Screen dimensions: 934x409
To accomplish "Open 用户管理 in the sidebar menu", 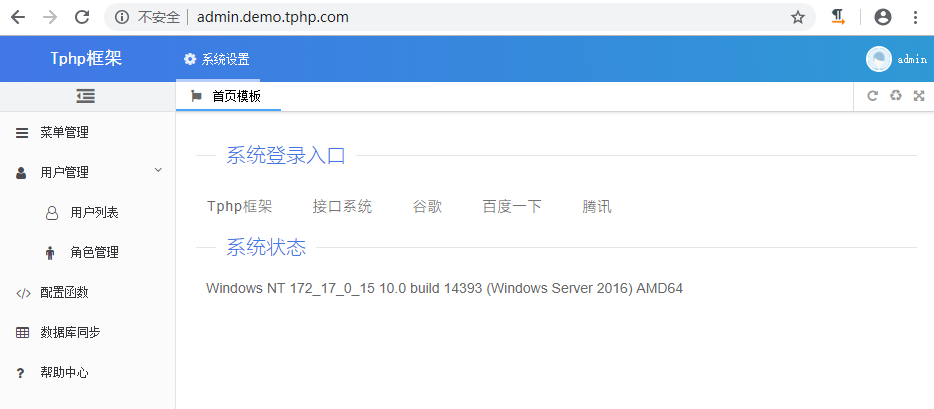I will (x=88, y=173).
